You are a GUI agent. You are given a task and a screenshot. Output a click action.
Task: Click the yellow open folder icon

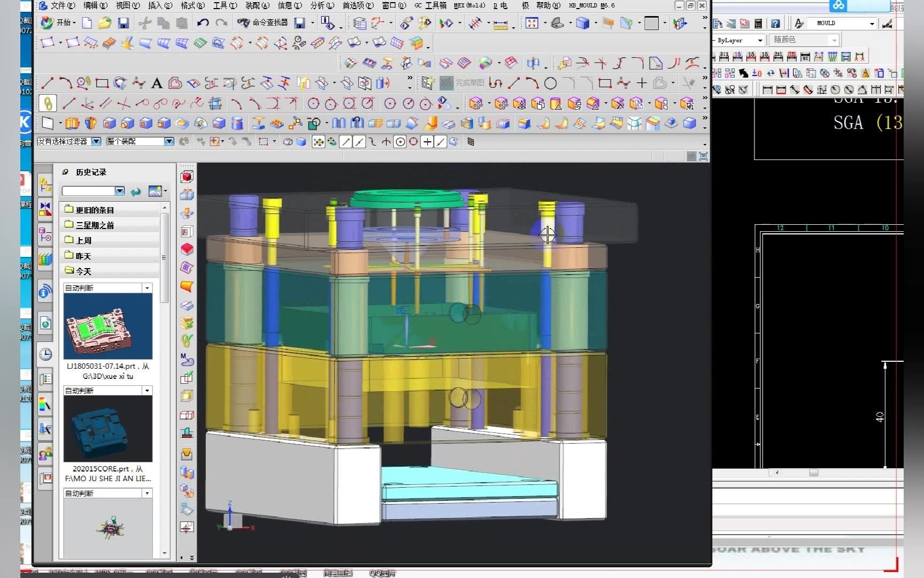(105, 22)
